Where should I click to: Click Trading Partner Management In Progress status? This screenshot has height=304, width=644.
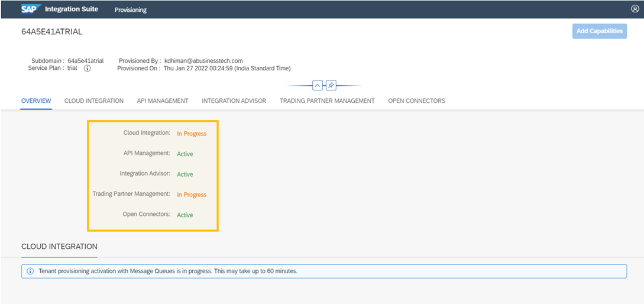pos(192,195)
